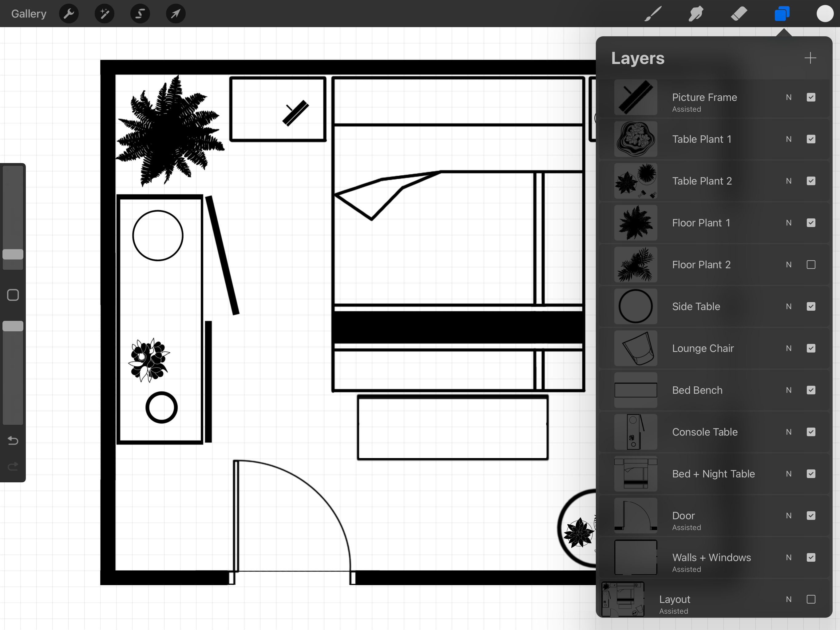
Task: Enable visibility of the Layout layer
Action: (811, 599)
